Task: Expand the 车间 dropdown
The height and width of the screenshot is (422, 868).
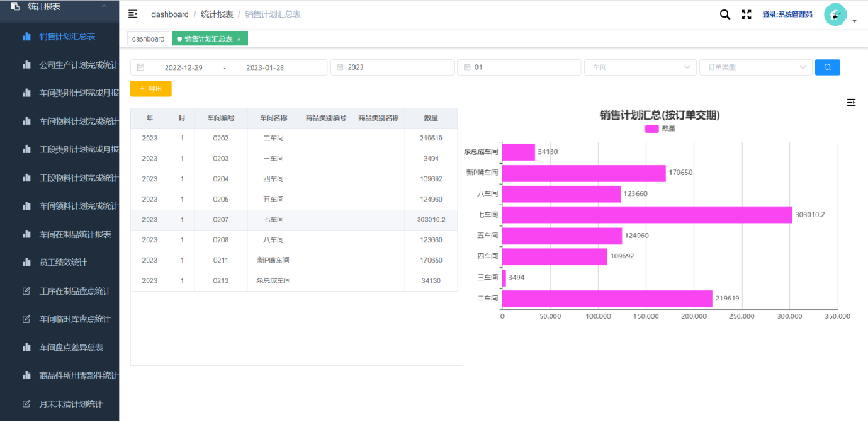Action: tap(640, 67)
